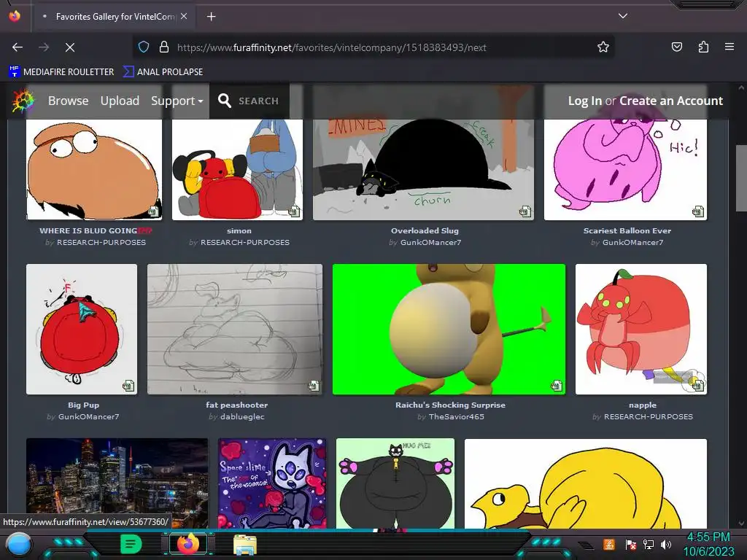Open the Firefox hamburger application menu

pyautogui.click(x=729, y=47)
